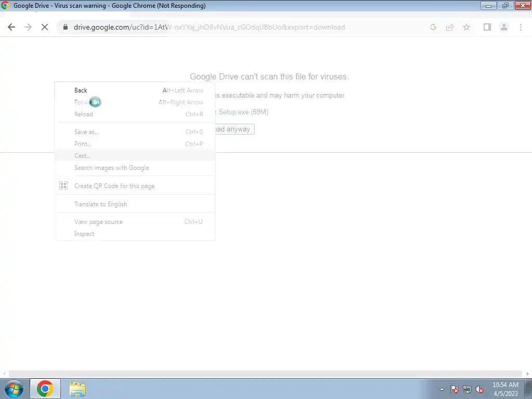Viewport: 532px width, 399px height.
Task: Select Print... in context menu
Action: pyautogui.click(x=135, y=144)
